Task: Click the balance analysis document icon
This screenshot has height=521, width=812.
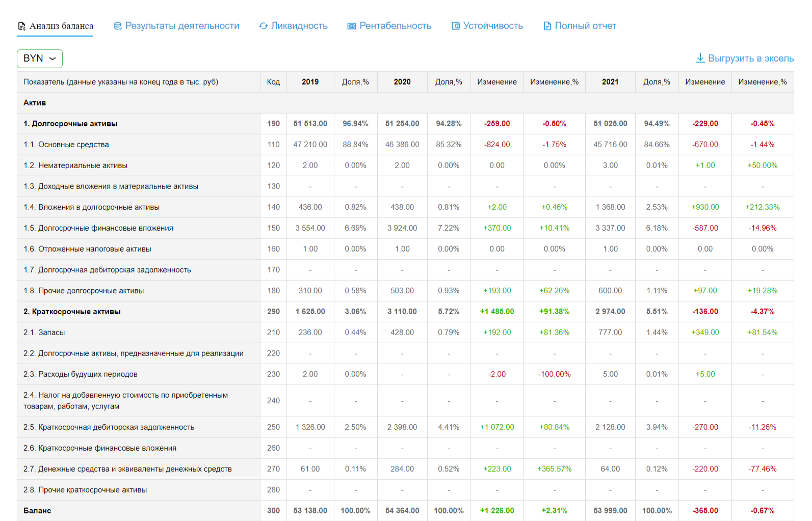Action: [21, 26]
